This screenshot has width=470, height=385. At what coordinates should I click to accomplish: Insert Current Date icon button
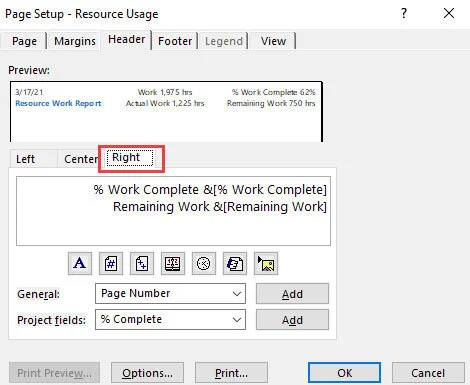pos(173,263)
